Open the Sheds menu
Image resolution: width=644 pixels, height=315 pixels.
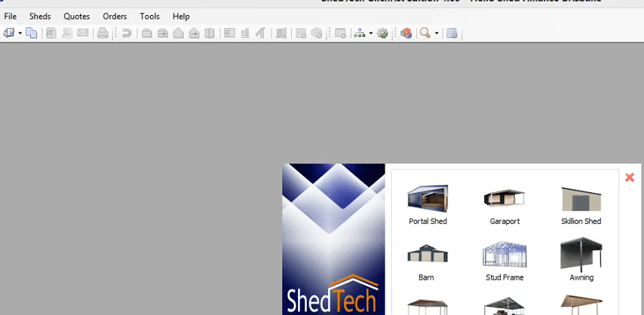click(40, 17)
